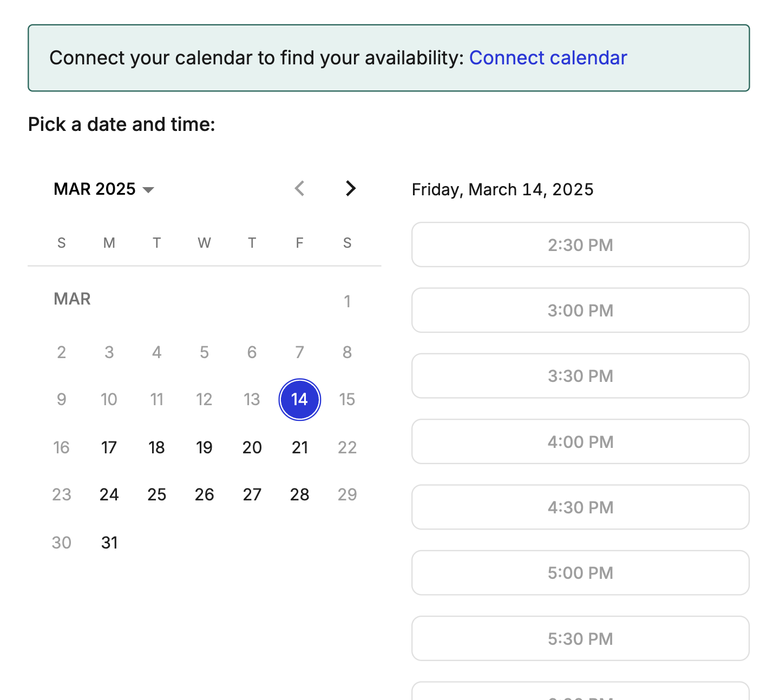Pick March 24 on the calendar

tap(109, 494)
